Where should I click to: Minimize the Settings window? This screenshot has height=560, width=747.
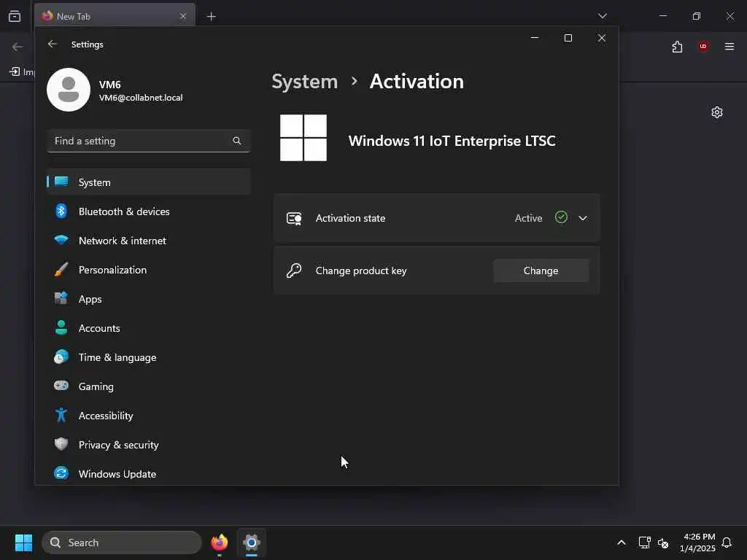point(535,38)
